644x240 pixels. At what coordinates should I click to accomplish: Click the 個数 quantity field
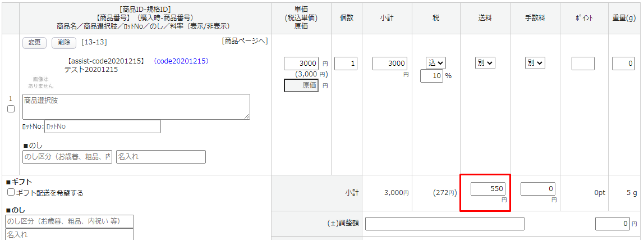pos(346,64)
